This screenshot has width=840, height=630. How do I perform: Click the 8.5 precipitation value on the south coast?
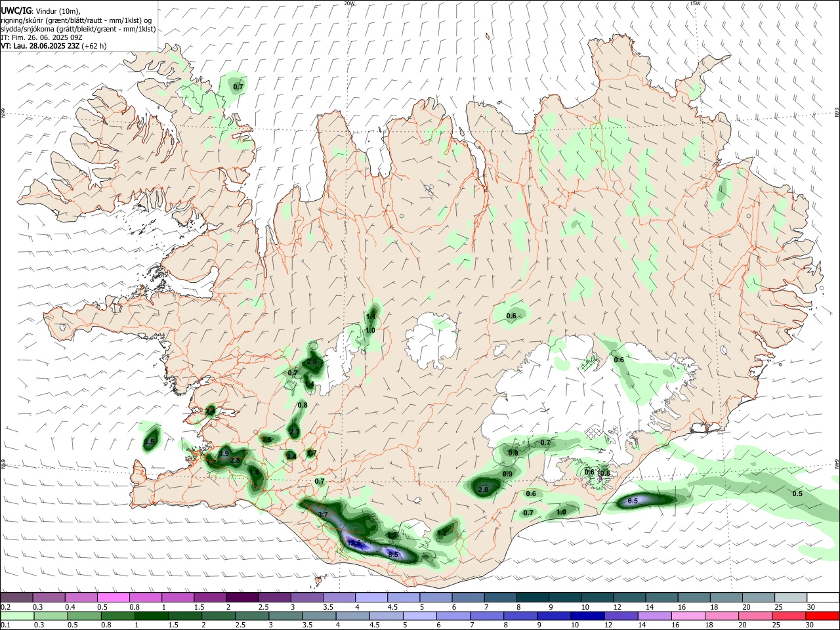(394, 555)
